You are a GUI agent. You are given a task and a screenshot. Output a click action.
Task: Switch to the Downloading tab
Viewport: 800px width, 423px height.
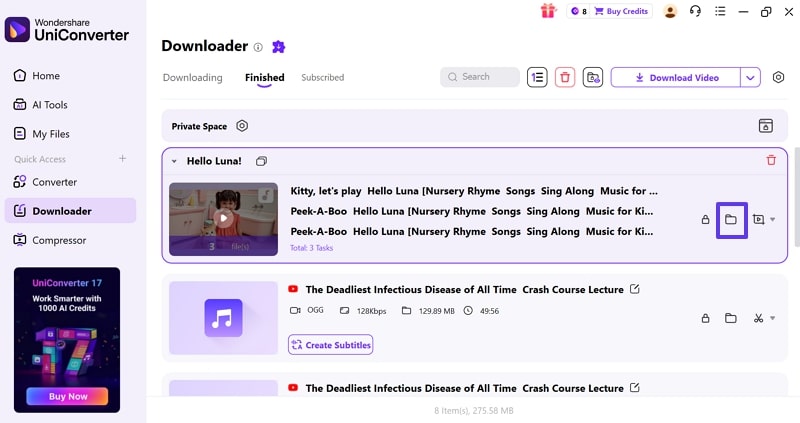pyautogui.click(x=192, y=78)
